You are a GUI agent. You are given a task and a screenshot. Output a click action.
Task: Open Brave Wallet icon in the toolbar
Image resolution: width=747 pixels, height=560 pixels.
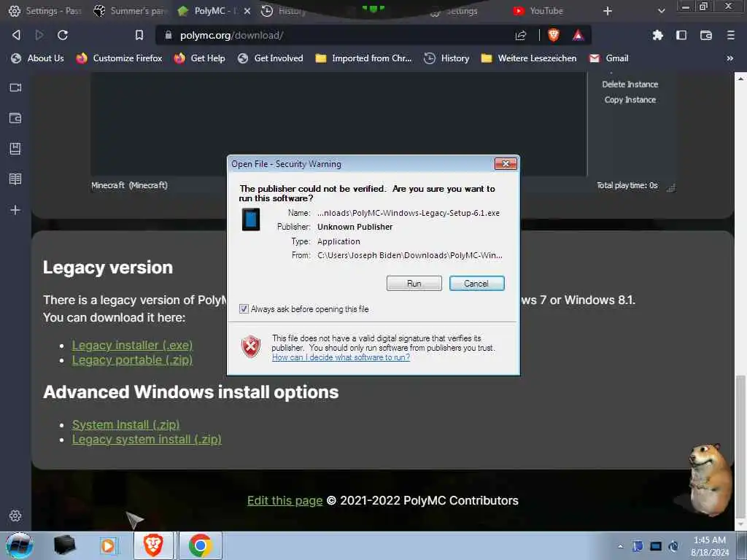tap(706, 35)
